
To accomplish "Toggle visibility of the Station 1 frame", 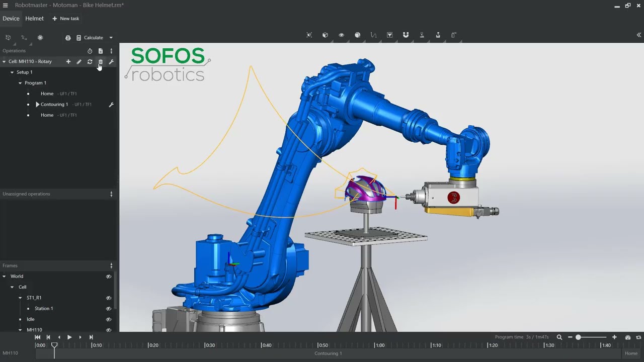I will 108,309.
